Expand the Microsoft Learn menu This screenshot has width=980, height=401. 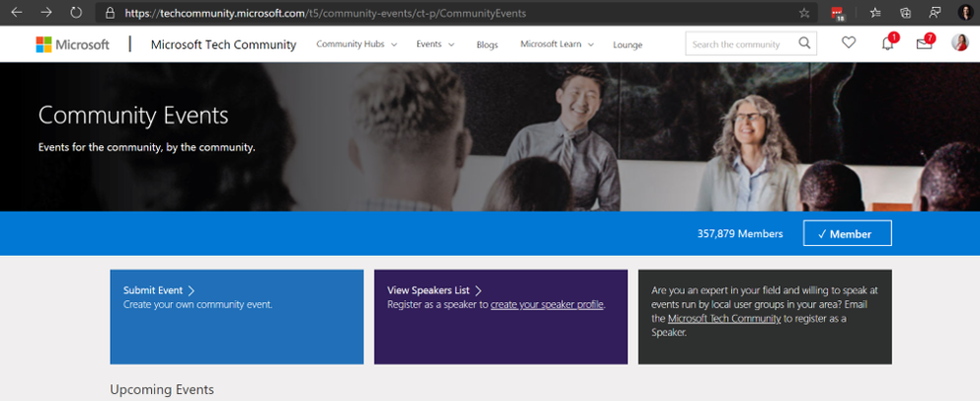pos(556,44)
